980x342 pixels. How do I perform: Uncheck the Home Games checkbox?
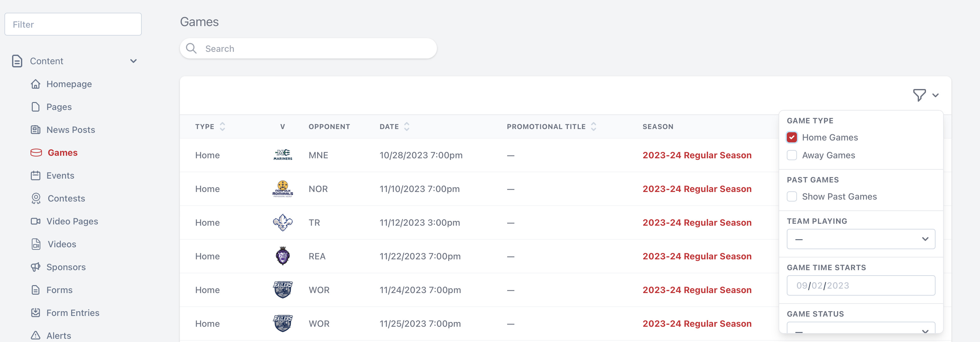[x=792, y=137]
